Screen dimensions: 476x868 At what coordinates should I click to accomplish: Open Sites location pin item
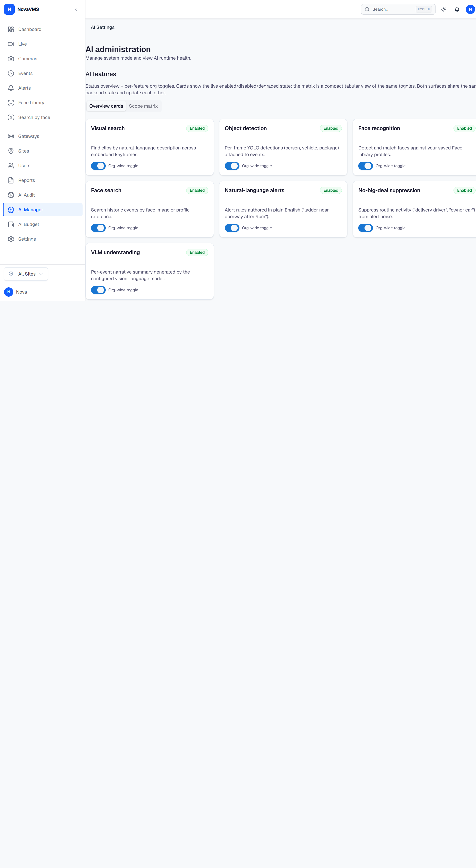(43, 151)
